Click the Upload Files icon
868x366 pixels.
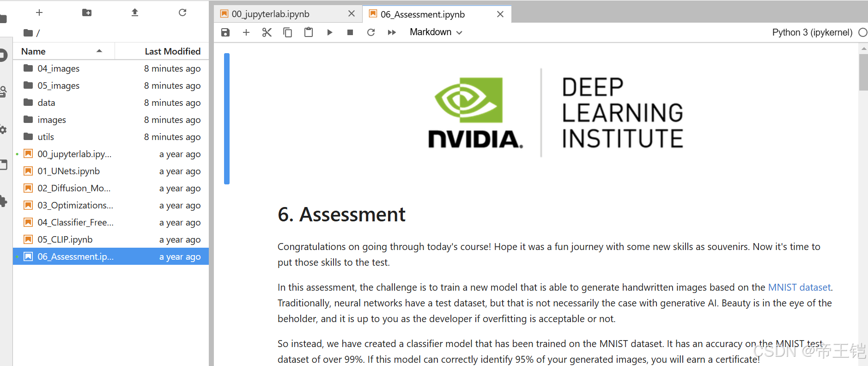pos(135,12)
